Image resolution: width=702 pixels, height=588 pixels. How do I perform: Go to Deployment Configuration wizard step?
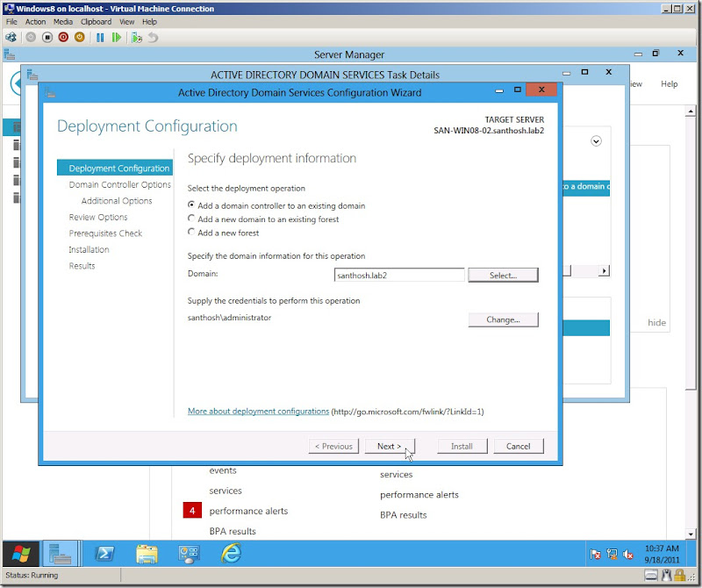(115, 168)
